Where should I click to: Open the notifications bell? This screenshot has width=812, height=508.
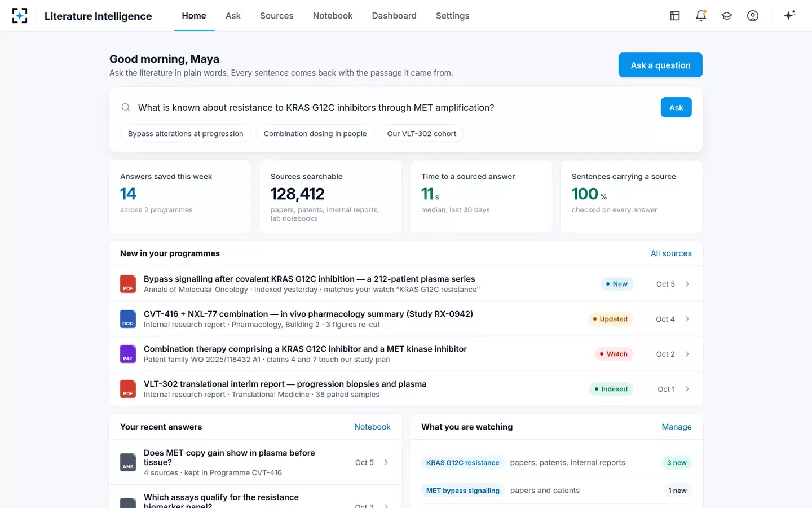point(701,16)
